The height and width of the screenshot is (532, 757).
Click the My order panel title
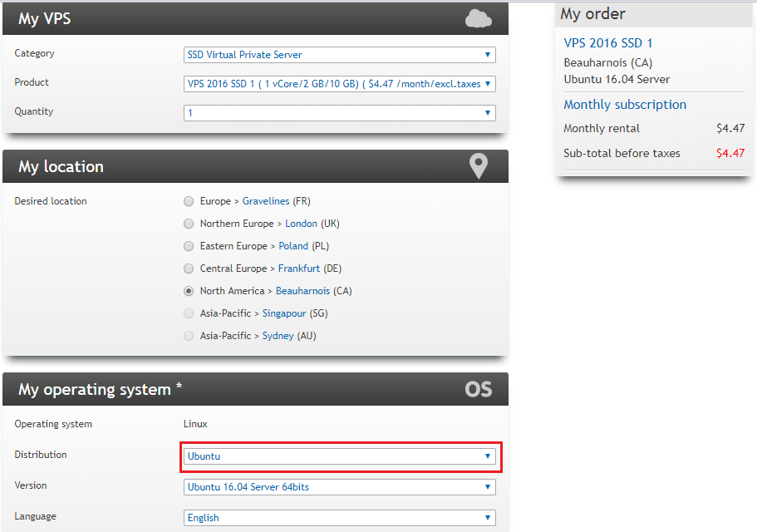592,14
